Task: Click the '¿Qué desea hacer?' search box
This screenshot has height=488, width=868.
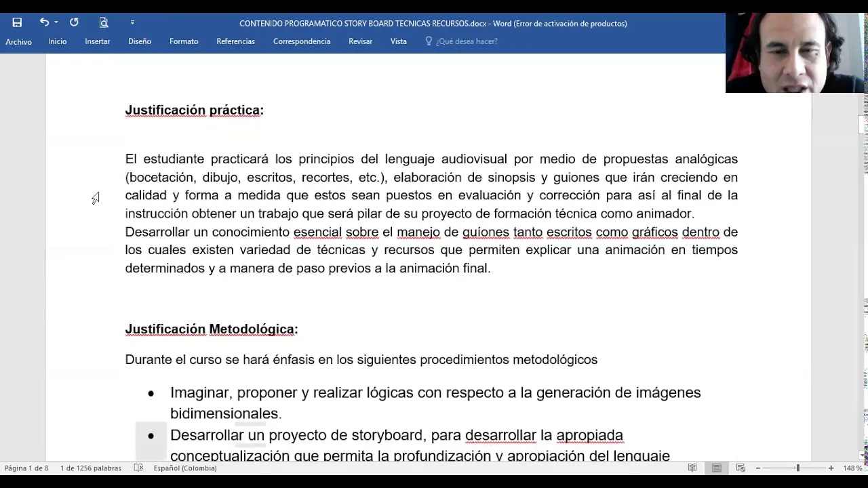Action: (x=467, y=41)
